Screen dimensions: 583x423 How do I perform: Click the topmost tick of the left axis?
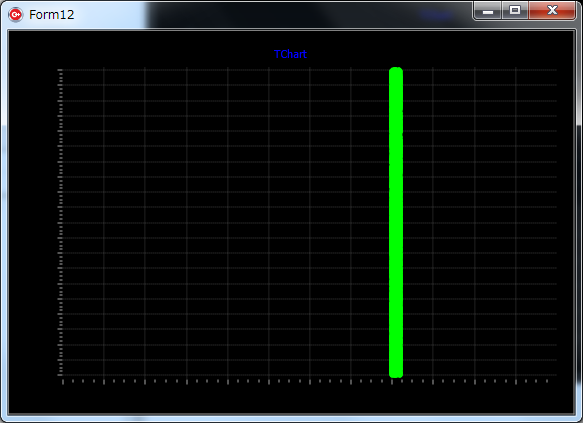(60, 70)
